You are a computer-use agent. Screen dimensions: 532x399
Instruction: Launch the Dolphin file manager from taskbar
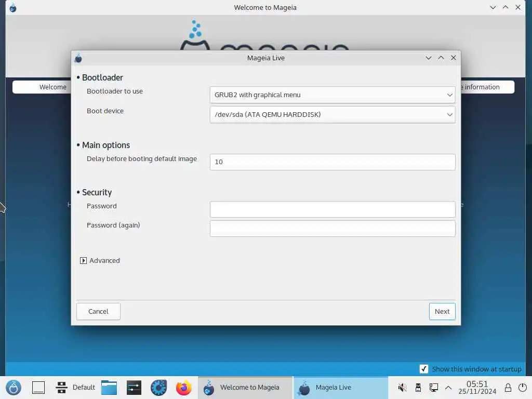coord(109,388)
